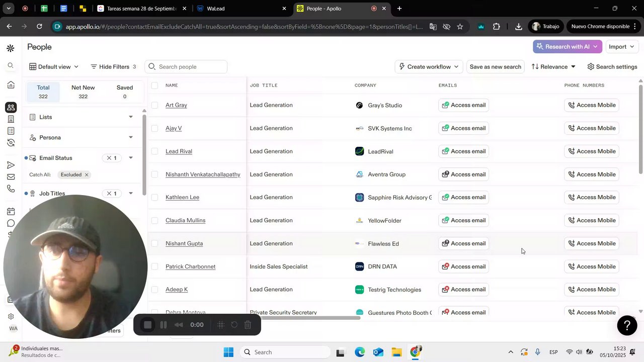The height and width of the screenshot is (362, 644).
Task: Remove the Excluded catch-all filter chip
Action: [x=87, y=175]
